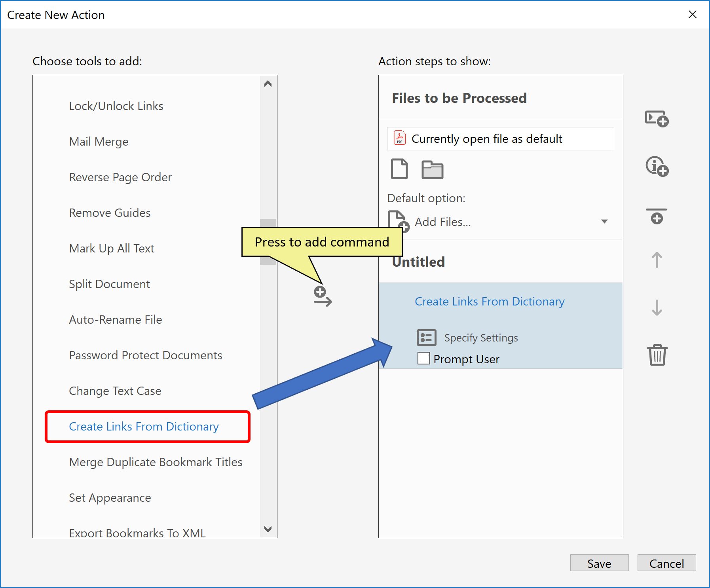Open the Add Files default option dropdown
Image resolution: width=710 pixels, height=588 pixels.
[x=604, y=222]
